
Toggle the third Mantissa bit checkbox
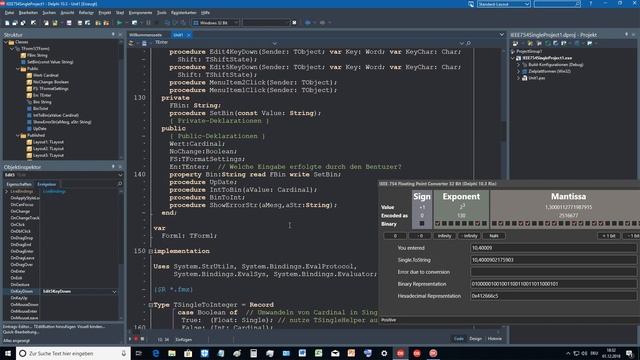[x=508, y=223]
